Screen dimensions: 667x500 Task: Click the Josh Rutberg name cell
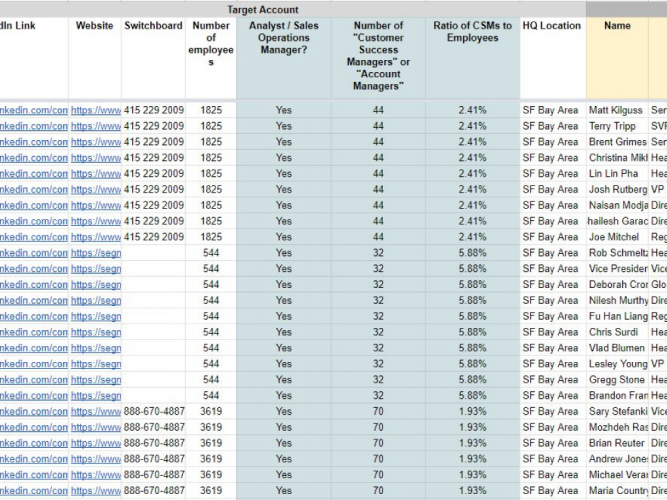(617, 189)
